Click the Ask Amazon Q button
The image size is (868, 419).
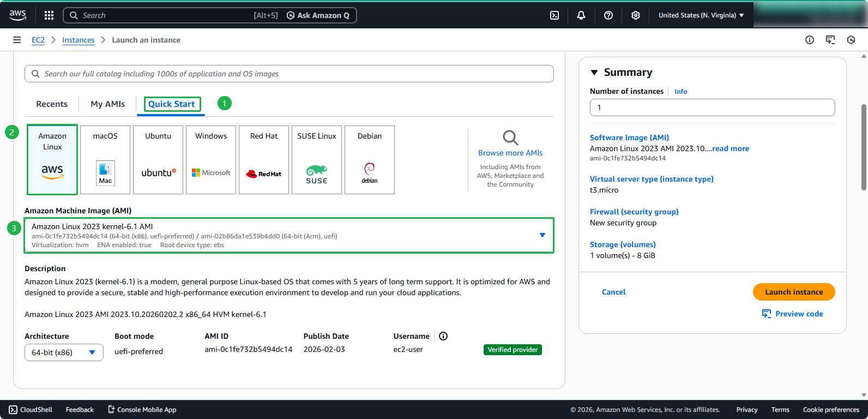pos(318,15)
